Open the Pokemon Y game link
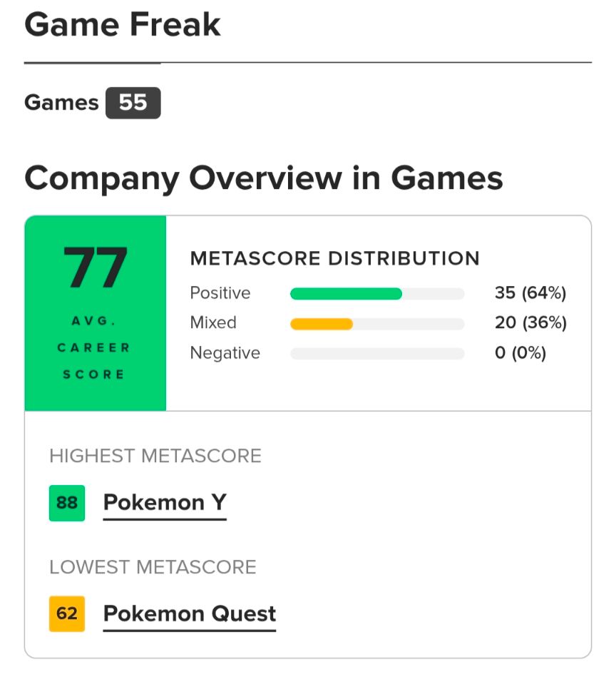This screenshot has width=616, height=684. point(165,503)
